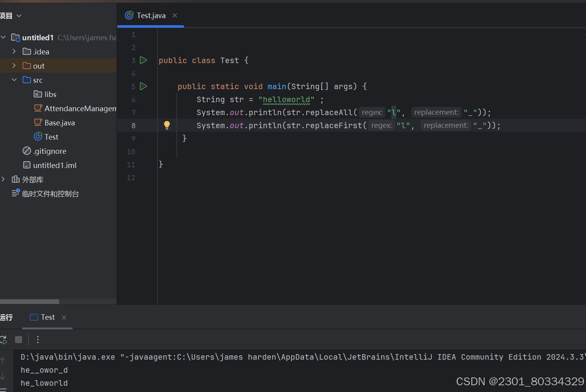Close the Test.java editor tab
The height and width of the screenshot is (392, 586).
pos(175,15)
